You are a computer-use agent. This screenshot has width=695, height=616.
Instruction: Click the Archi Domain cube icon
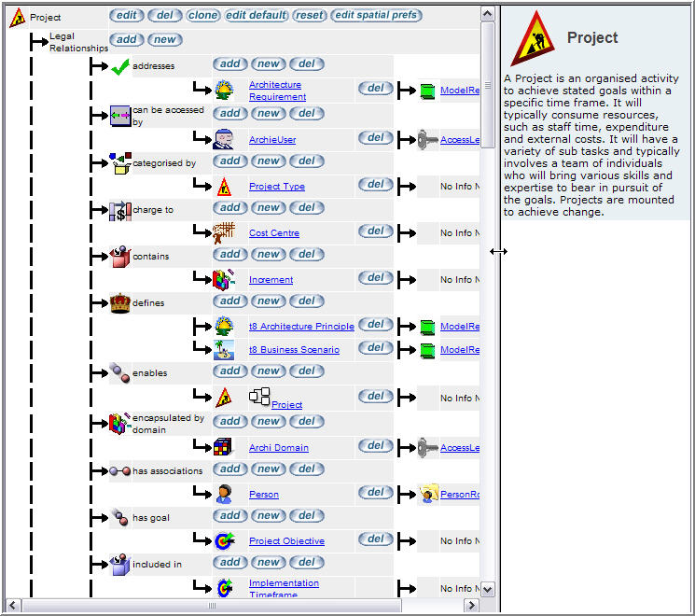[x=223, y=447]
